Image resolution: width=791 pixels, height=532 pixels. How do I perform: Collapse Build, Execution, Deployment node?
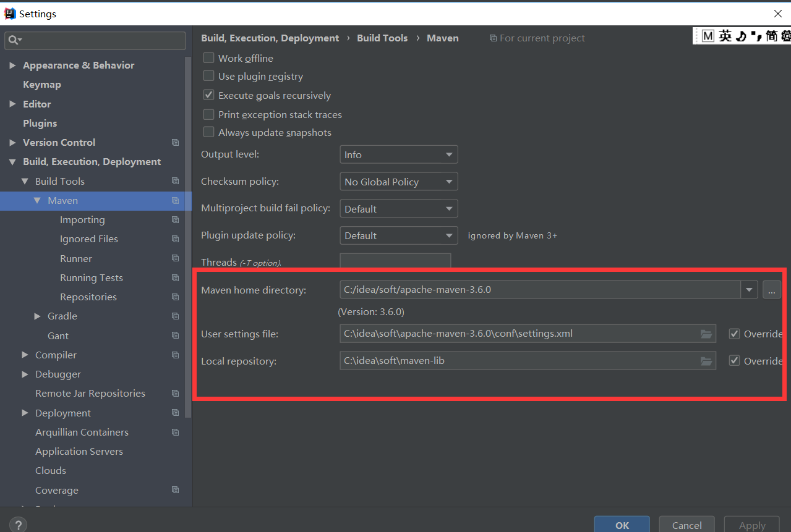[x=12, y=162]
